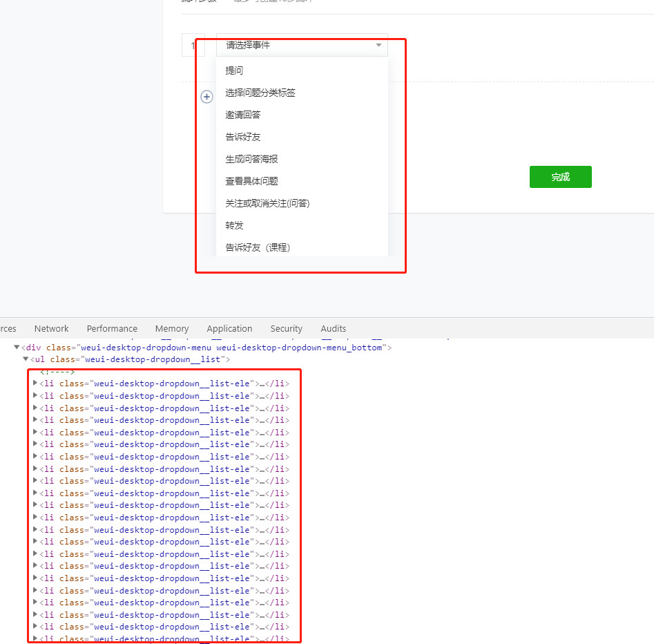Select the ul weui-desktop-dropdown__list element line
Viewport: 654px width, 644px height.
130,359
